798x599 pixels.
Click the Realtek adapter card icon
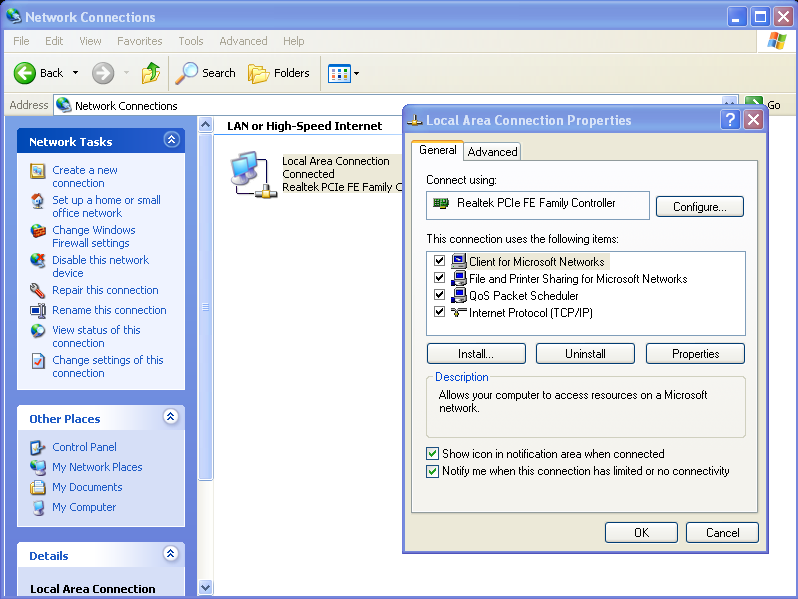coord(441,204)
